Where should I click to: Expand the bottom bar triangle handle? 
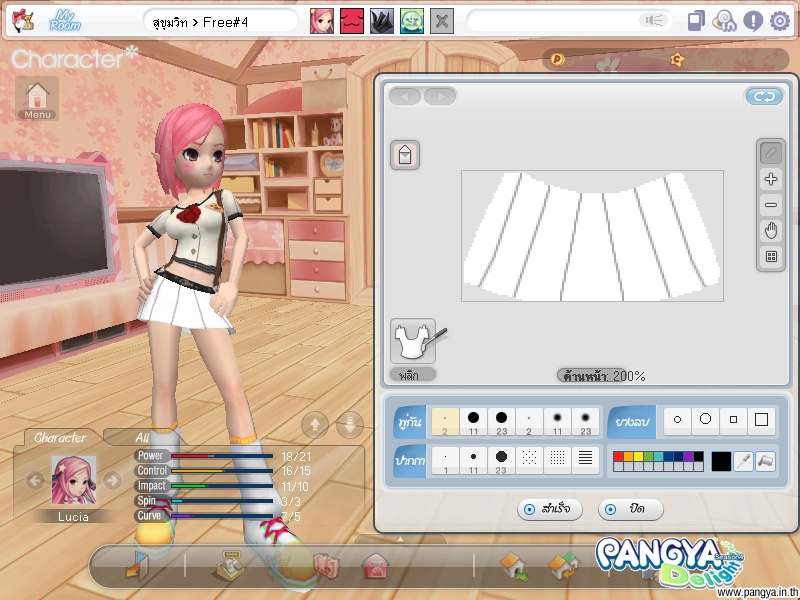[x=400, y=539]
